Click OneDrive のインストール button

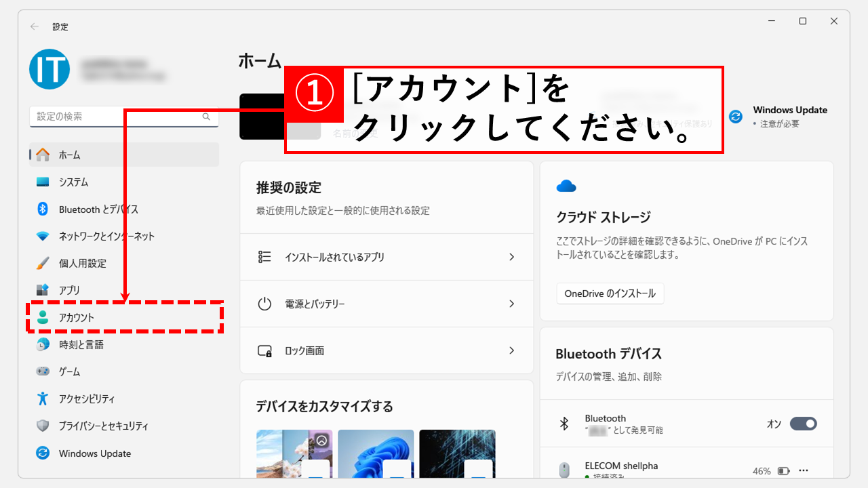click(x=610, y=293)
